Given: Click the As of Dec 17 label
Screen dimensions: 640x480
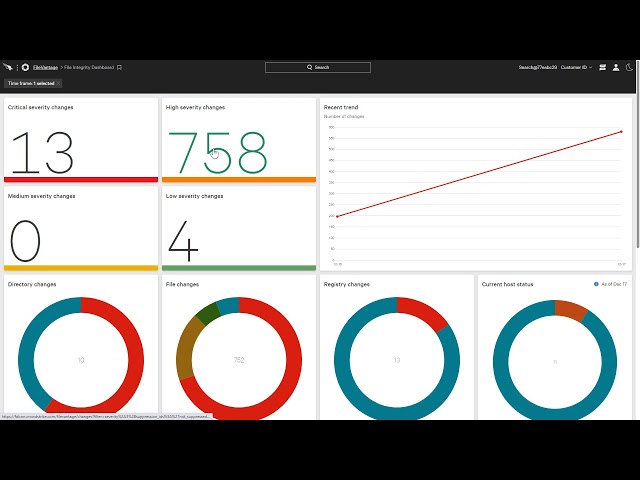Looking at the screenshot, I should click(614, 284).
